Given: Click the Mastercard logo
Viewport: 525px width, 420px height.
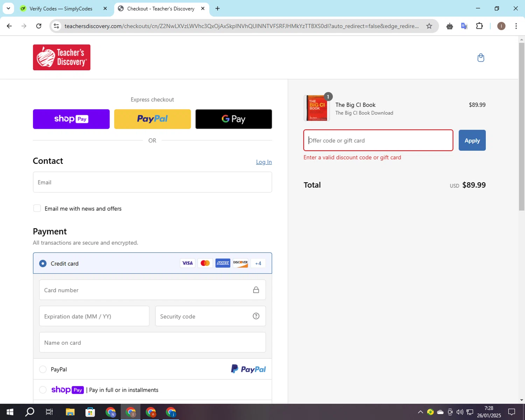Looking at the screenshot, I should pos(205,263).
